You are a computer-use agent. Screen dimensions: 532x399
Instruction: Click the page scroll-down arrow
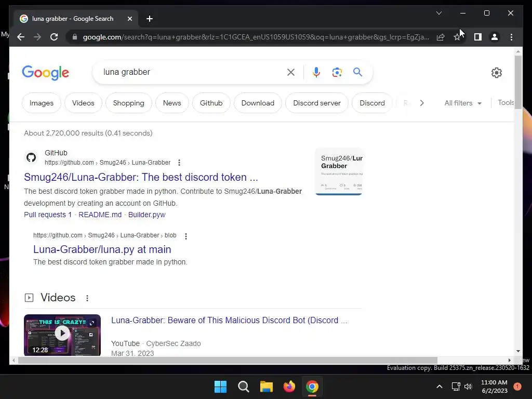click(518, 351)
